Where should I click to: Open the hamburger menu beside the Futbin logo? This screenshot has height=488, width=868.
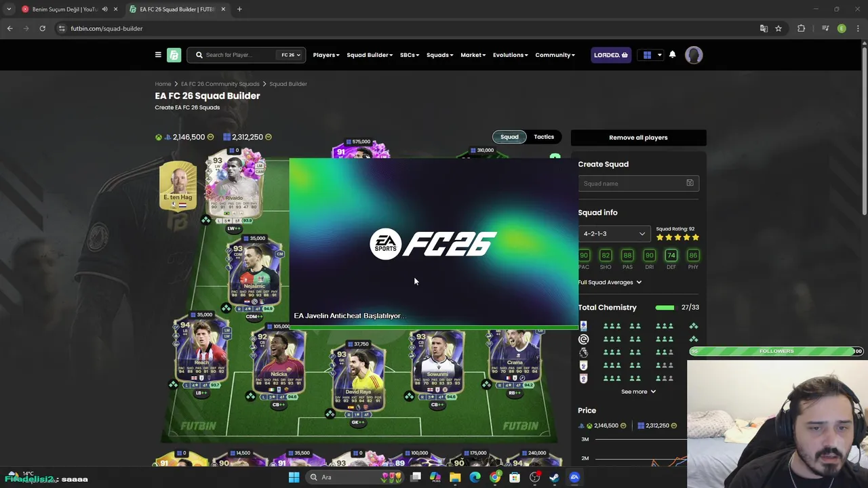[158, 55]
